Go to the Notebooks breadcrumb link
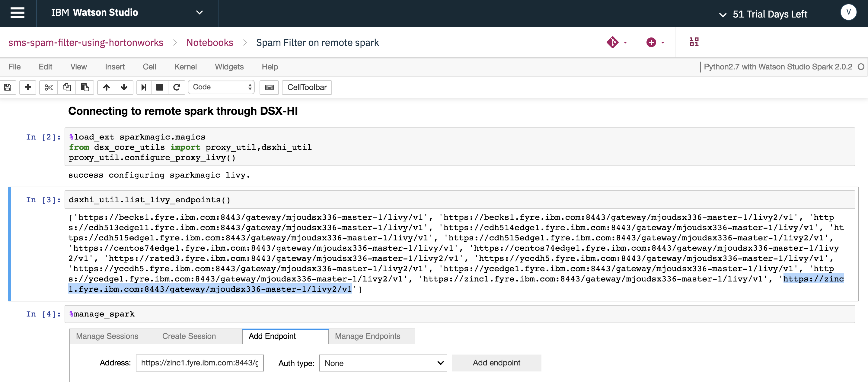 [209, 43]
